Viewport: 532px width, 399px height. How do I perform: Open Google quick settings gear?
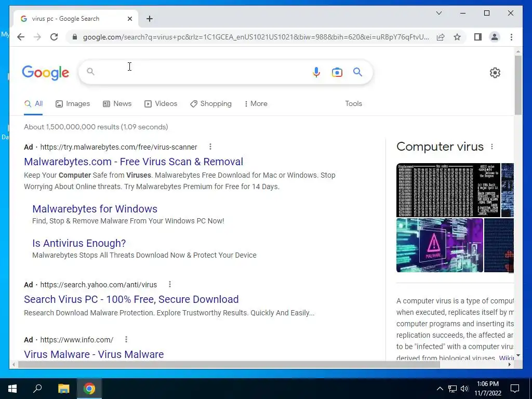(x=495, y=73)
